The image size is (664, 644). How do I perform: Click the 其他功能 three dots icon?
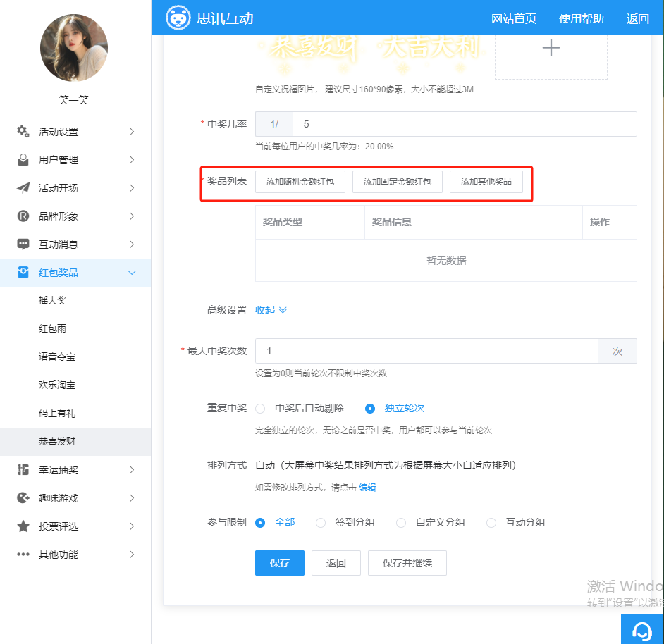(x=23, y=555)
